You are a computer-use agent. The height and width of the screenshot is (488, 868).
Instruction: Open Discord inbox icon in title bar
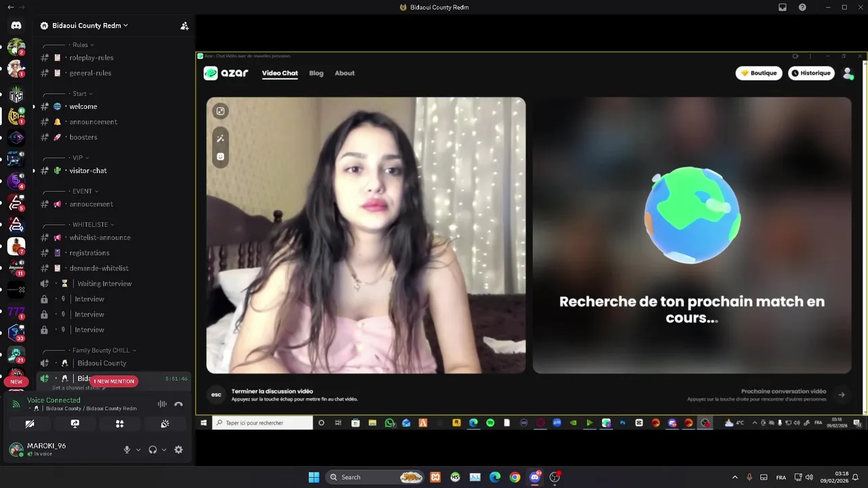coord(783,7)
